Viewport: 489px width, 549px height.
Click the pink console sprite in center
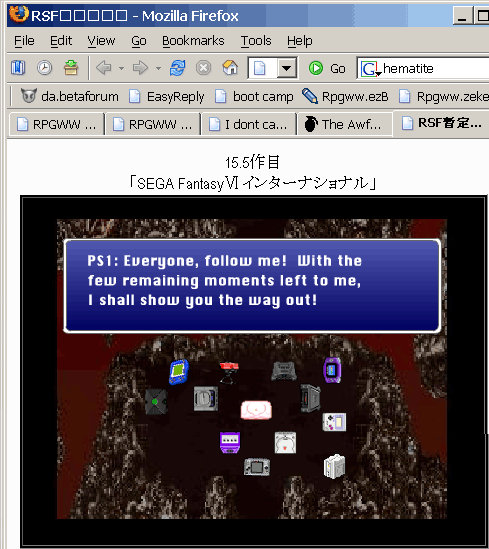click(x=256, y=410)
